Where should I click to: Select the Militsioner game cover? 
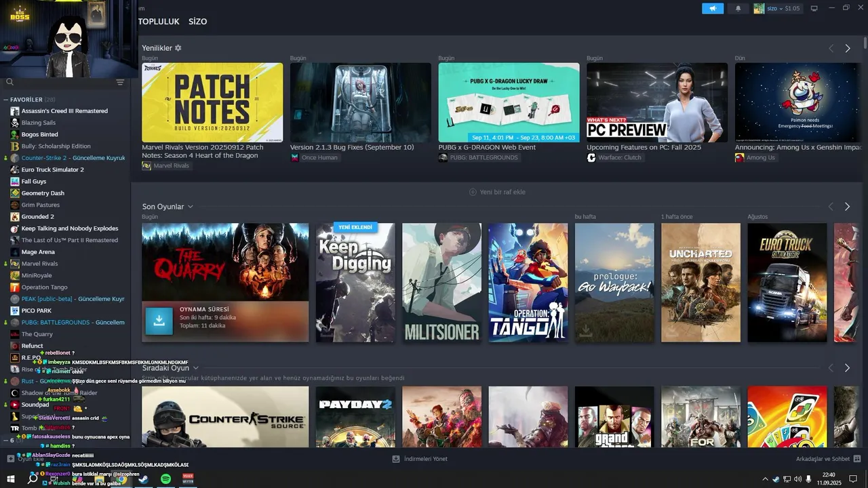441,283
